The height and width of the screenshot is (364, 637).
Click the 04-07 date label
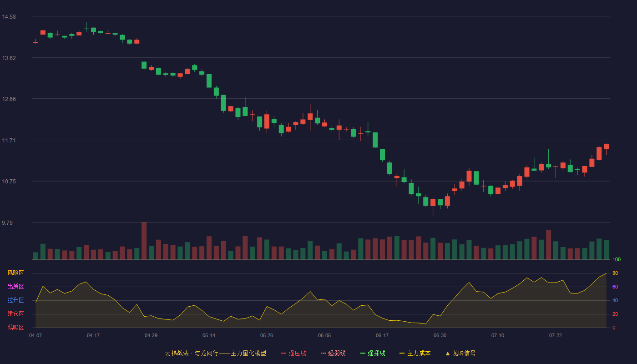tap(35, 335)
